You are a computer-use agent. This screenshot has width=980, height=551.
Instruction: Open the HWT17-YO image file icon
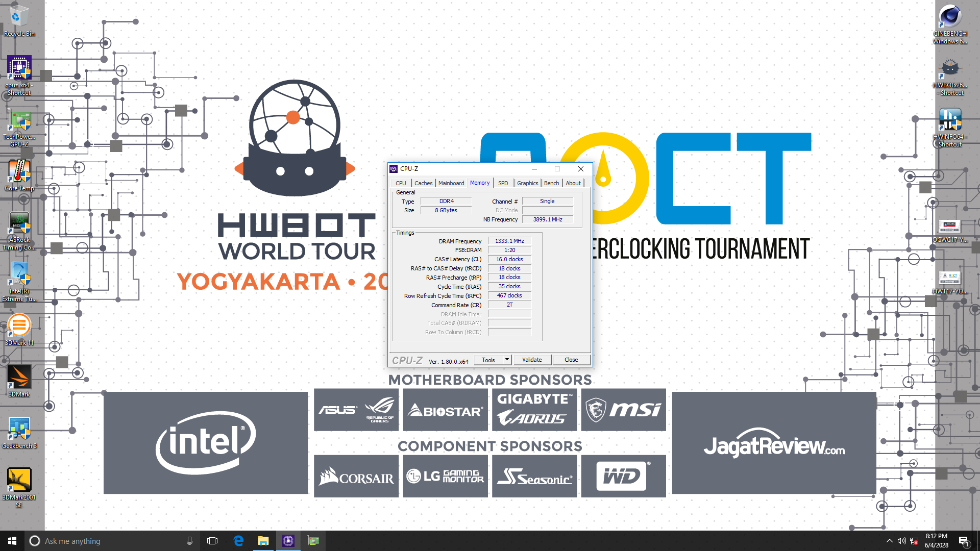click(950, 282)
